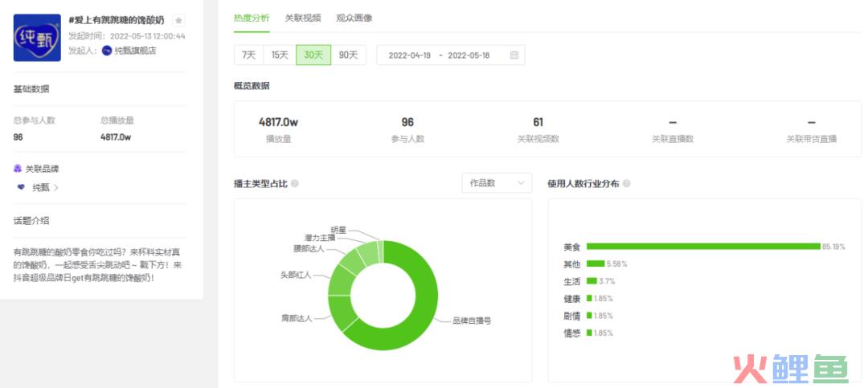
Task: Open the calendar icon in date range
Action: pyautogui.click(x=514, y=55)
